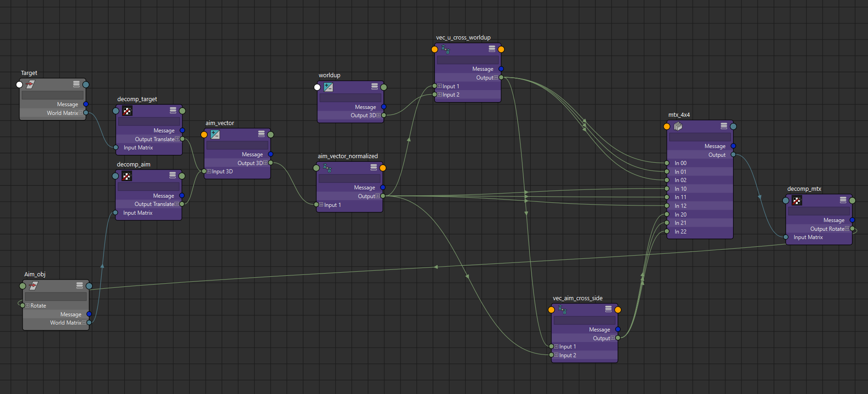Click the In 00 input port on mtx_4x4
Image resolution: width=868 pixels, height=394 pixels.
(667, 163)
